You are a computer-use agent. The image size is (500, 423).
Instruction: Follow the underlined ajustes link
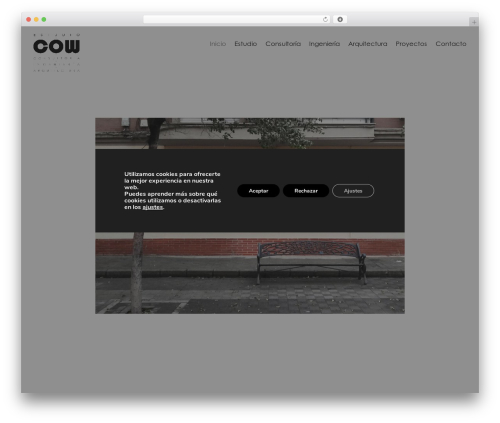point(153,207)
